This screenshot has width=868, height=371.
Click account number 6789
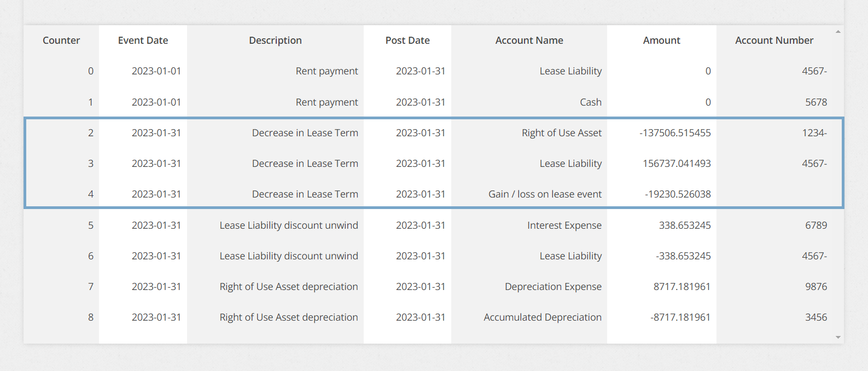click(816, 225)
